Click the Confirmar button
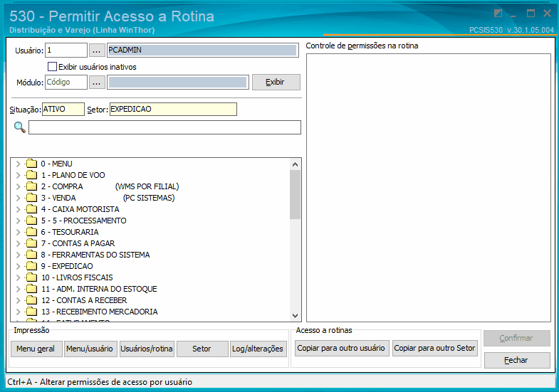 coord(517,338)
